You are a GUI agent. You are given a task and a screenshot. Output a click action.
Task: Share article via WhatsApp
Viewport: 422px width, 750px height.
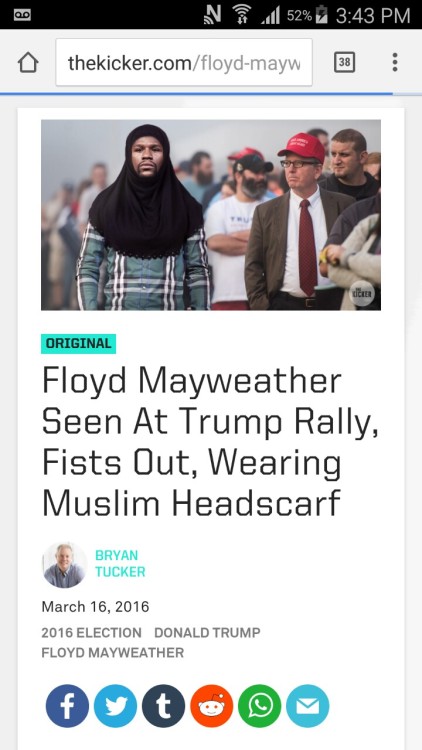point(259,706)
